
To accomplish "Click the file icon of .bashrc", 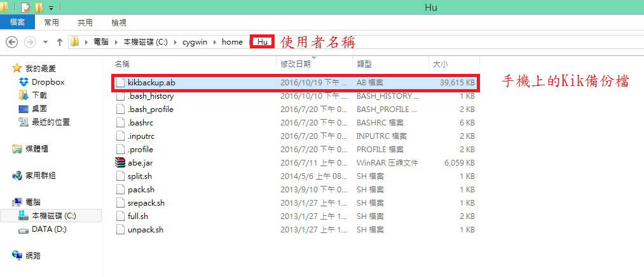I will [x=120, y=123].
